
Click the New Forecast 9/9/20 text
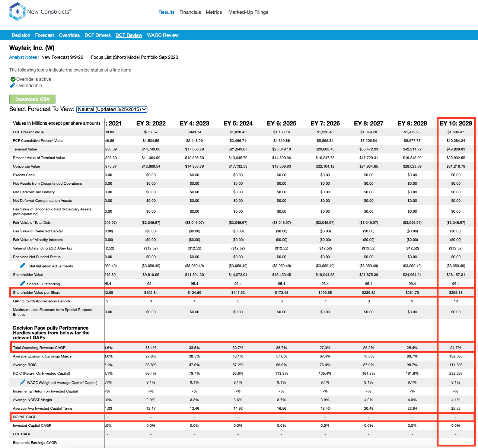point(62,57)
